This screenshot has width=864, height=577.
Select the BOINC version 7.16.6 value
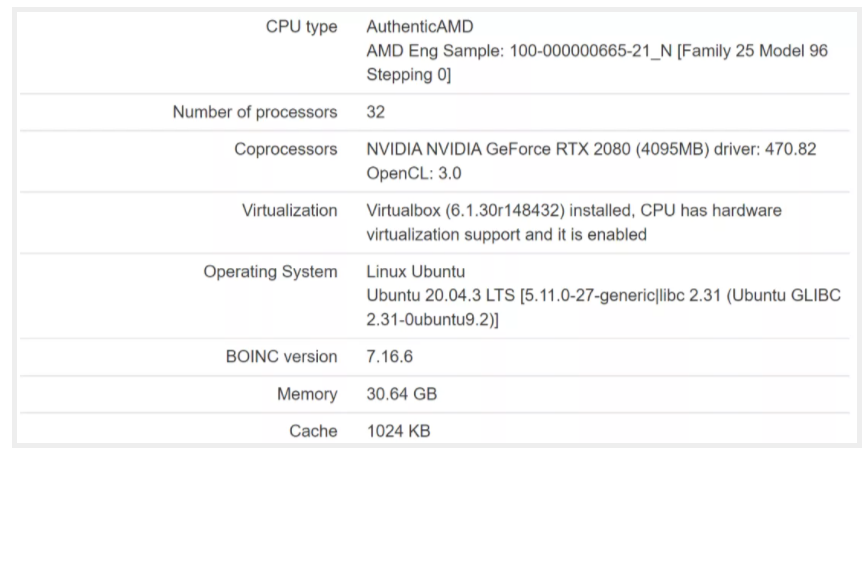click(x=390, y=357)
